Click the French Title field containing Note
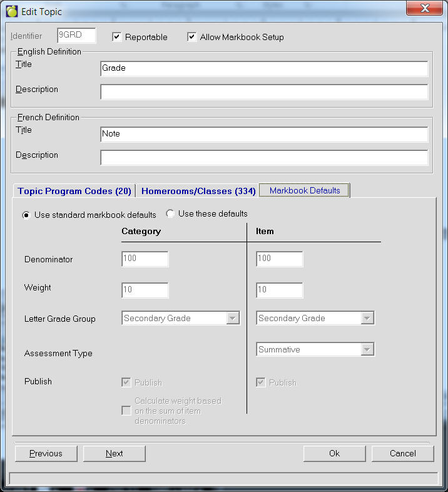The width and height of the screenshot is (448, 492). click(263, 134)
